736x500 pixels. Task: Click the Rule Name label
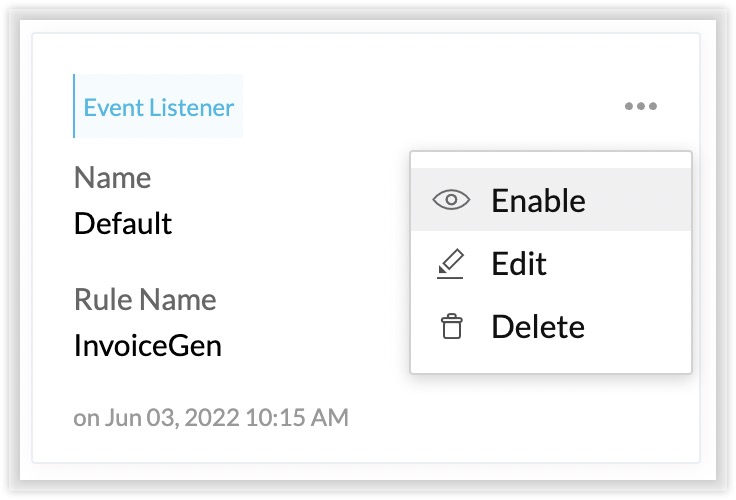pyautogui.click(x=145, y=299)
